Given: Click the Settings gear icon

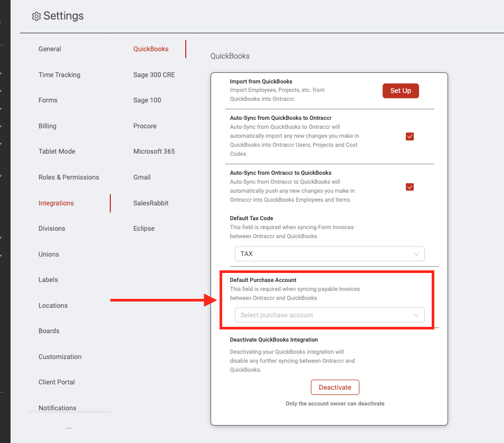Looking at the screenshot, I should point(36,16).
